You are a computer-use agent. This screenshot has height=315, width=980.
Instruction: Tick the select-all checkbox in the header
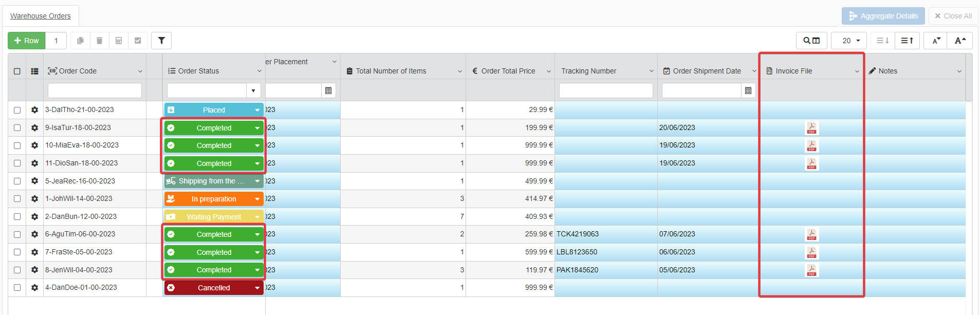(17, 71)
